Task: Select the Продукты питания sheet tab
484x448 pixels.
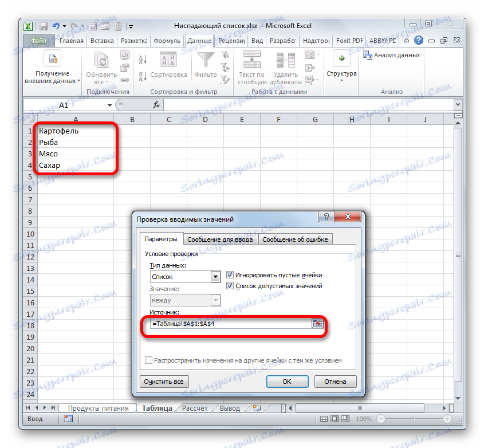Action: coord(98,408)
